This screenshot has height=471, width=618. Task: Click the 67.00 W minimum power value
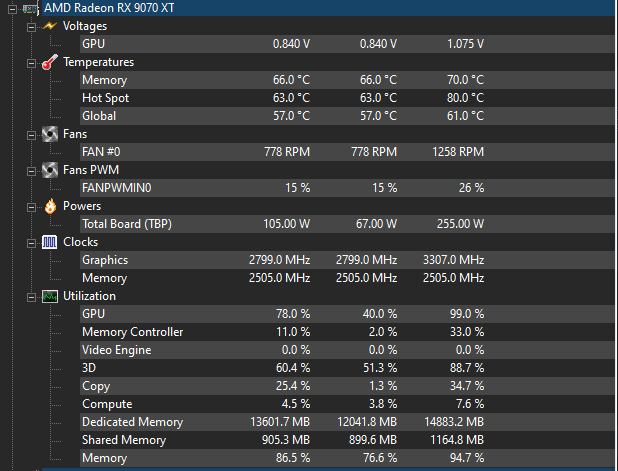click(x=376, y=224)
